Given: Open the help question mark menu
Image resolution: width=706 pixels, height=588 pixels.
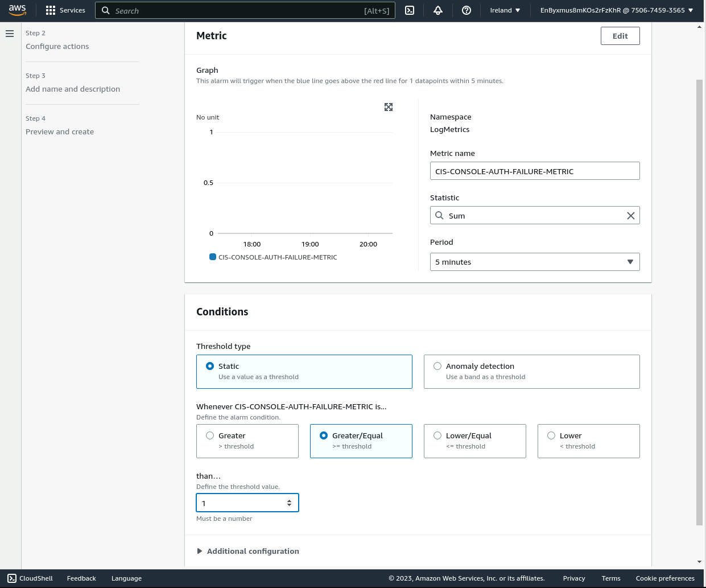Looking at the screenshot, I should pos(466,10).
